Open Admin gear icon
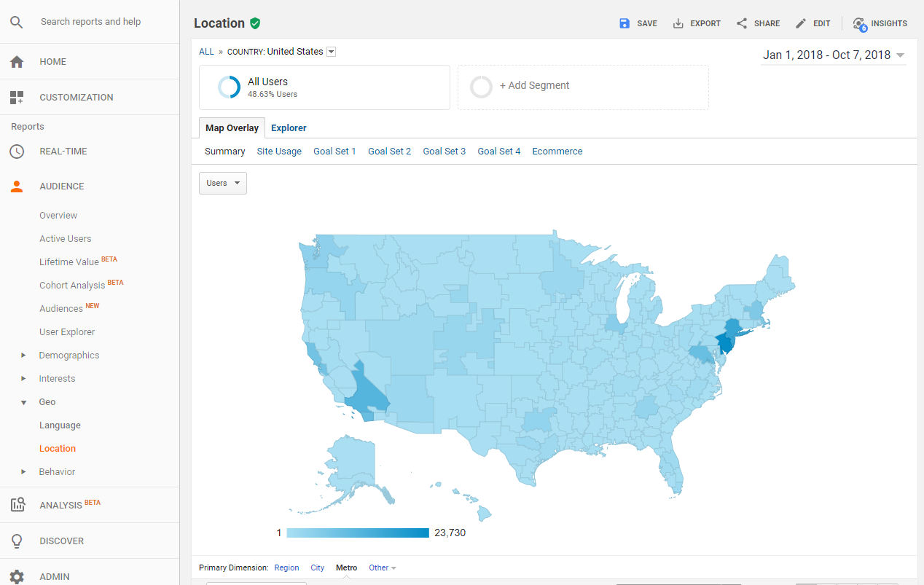 (17, 576)
